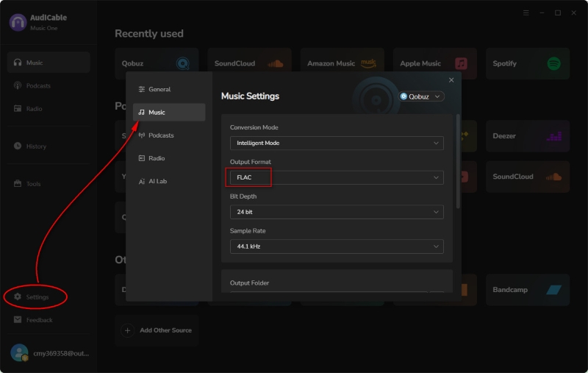The height and width of the screenshot is (373, 588).
Task: Click the Feedback envelope icon
Action: pyautogui.click(x=18, y=320)
